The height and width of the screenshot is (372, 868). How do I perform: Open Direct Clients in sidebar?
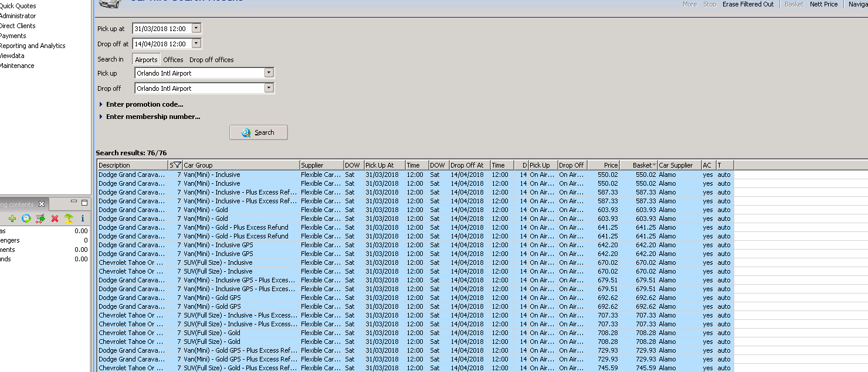(x=18, y=26)
